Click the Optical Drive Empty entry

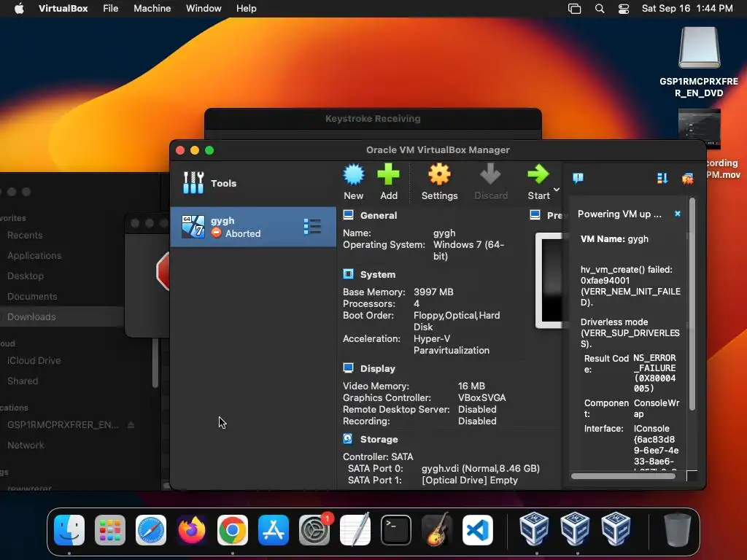(x=469, y=480)
